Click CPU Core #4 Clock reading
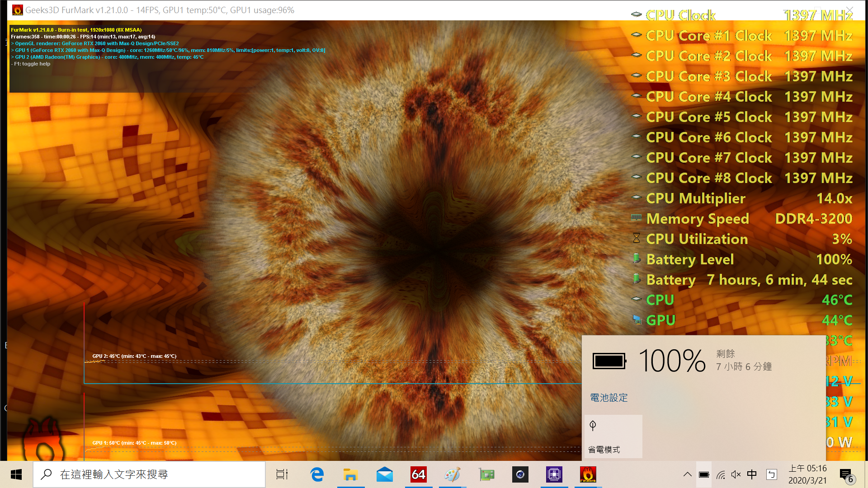 pyautogui.click(x=818, y=97)
